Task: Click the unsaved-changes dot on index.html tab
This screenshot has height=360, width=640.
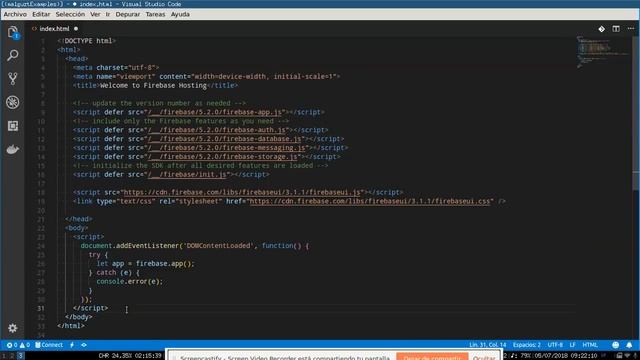Action: click(x=76, y=29)
